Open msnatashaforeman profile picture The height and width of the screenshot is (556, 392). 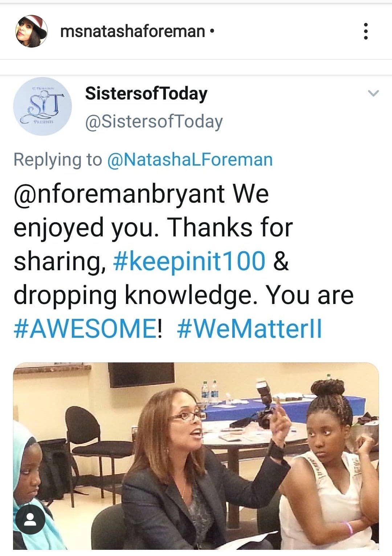pyautogui.click(x=31, y=31)
